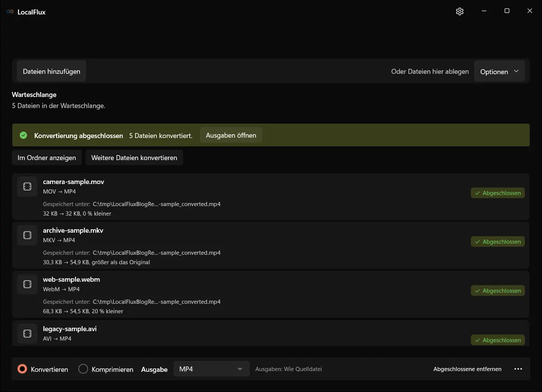The width and height of the screenshot is (542, 392).
Task: Minimize the LocalFlux window
Action: pyautogui.click(x=484, y=11)
